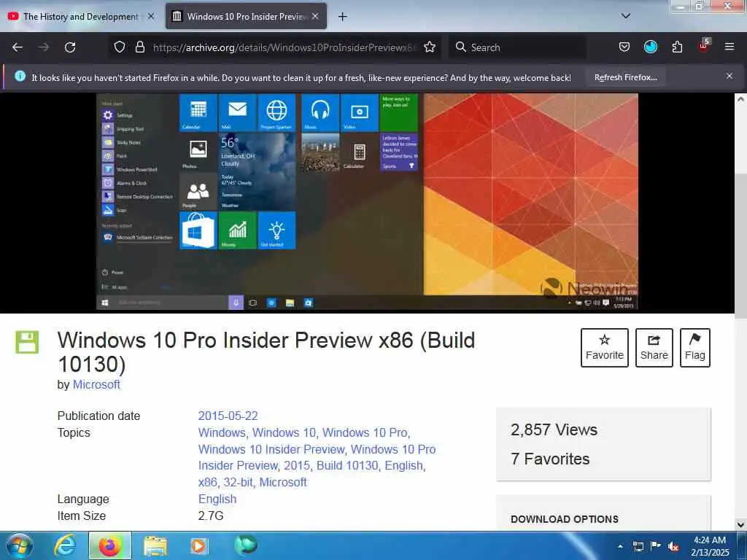This screenshot has height=560, width=747.
Task: Close the History and Development tab
Action: point(151,16)
